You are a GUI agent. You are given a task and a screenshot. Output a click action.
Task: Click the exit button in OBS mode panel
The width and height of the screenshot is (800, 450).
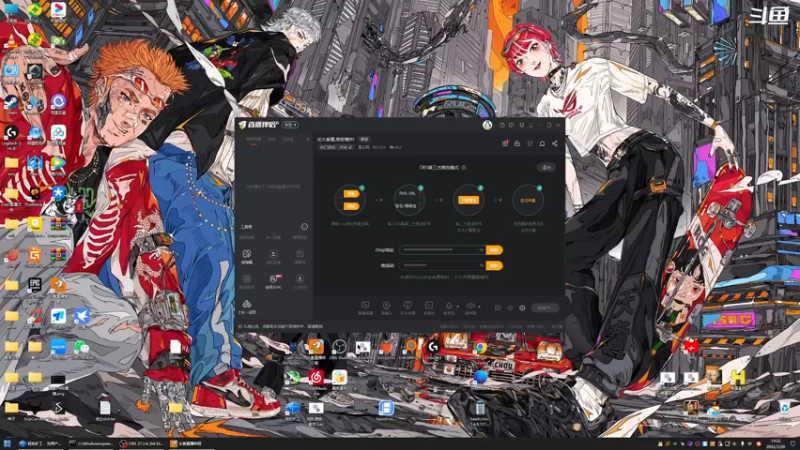click(x=546, y=167)
